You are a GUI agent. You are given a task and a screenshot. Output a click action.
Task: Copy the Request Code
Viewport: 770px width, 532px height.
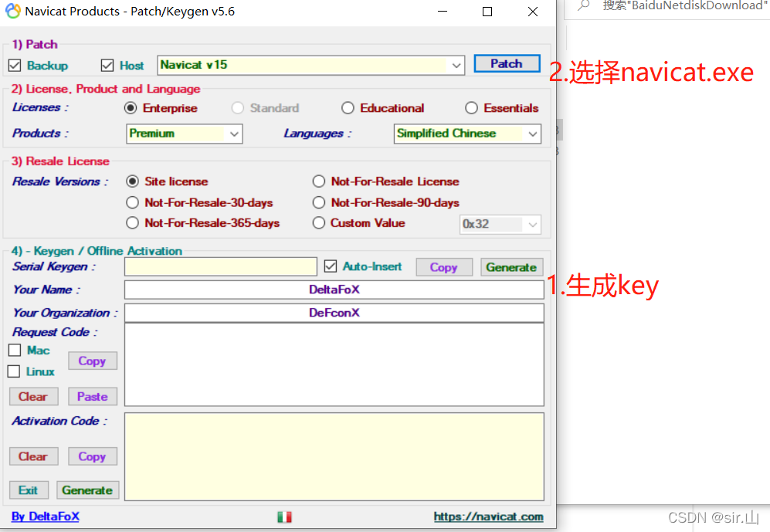tap(93, 361)
